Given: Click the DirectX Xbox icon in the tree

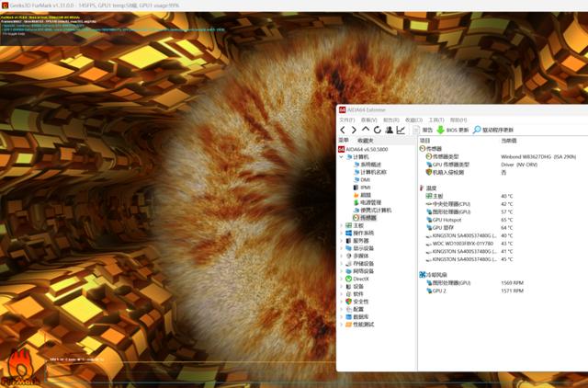Looking at the screenshot, I should (349, 279).
